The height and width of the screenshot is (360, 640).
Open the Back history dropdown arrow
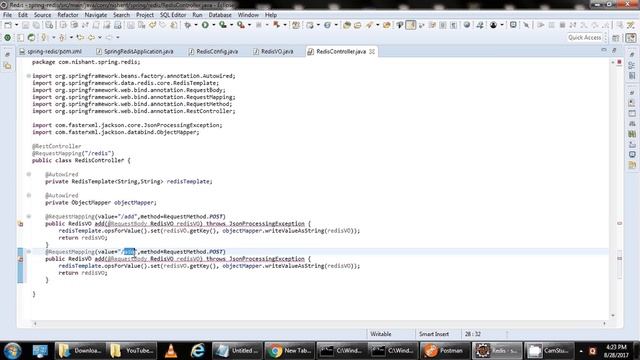(100, 38)
